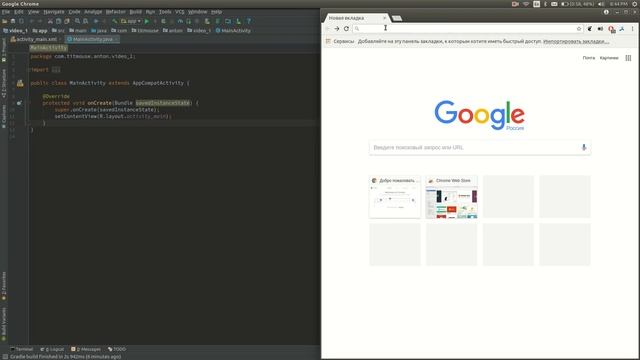
Task: Click the Cut scissors icon
Action: (x=50, y=21)
